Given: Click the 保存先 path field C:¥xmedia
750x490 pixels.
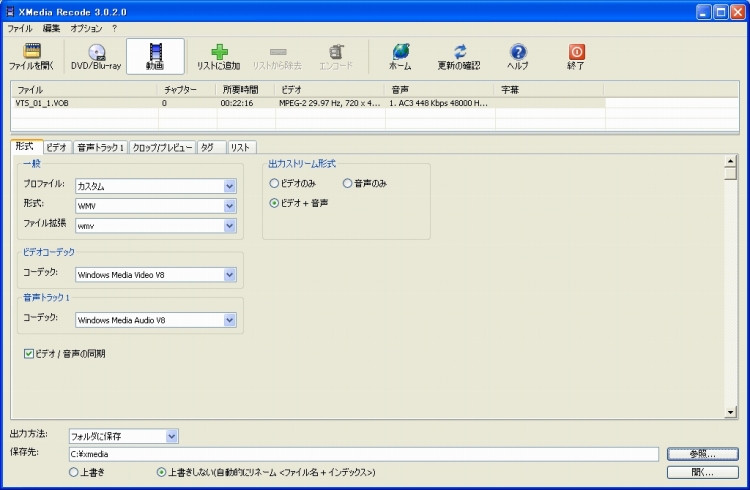Looking at the screenshot, I should coord(364,454).
